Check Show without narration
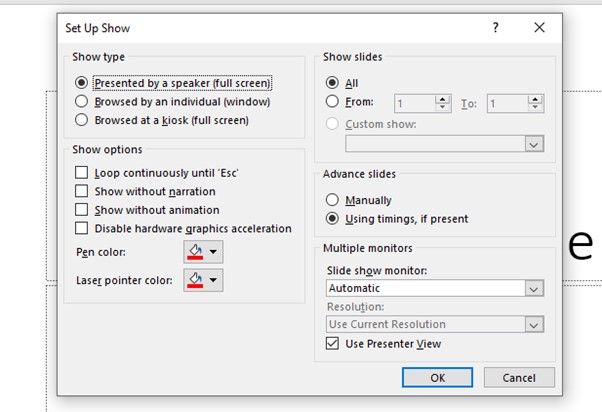The image size is (602, 412). point(82,191)
